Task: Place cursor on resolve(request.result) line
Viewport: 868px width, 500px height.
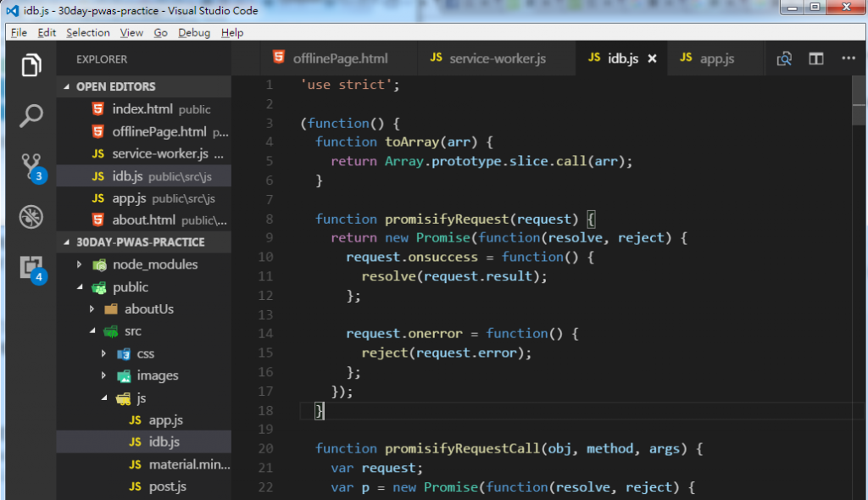Action: pos(454,276)
